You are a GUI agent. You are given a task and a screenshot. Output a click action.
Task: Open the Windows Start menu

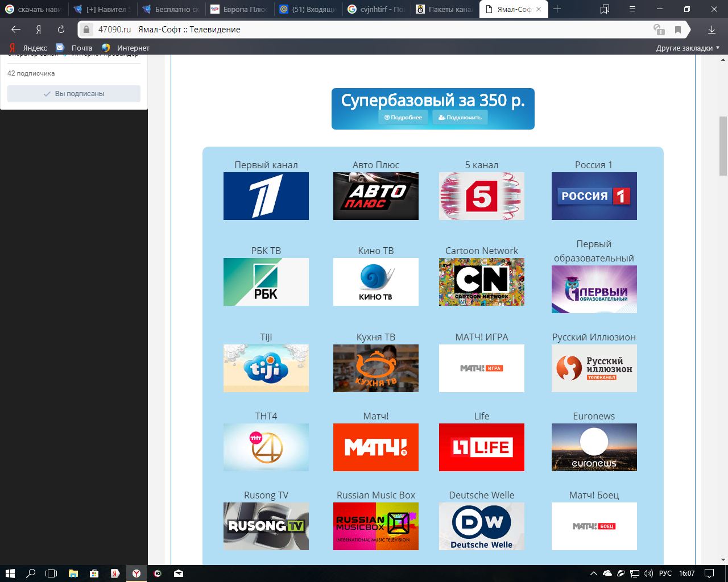(x=10, y=573)
